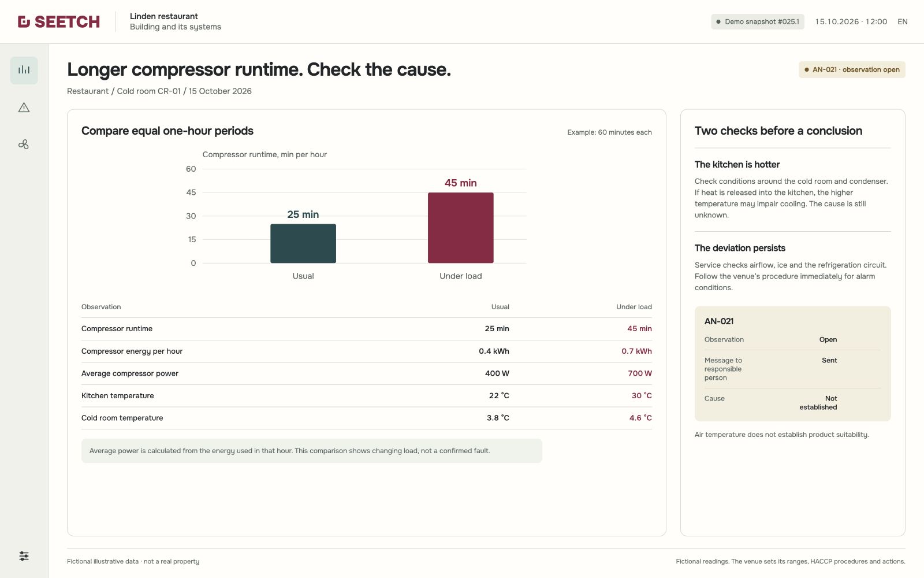Click the 'The kitchen is hotter' heading
The width and height of the screenshot is (924, 578).
point(737,165)
